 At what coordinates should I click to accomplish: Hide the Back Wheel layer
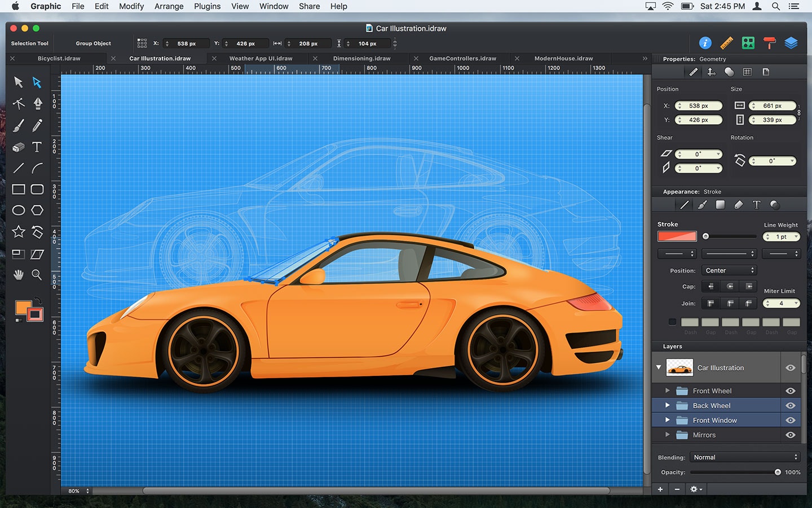(x=790, y=405)
